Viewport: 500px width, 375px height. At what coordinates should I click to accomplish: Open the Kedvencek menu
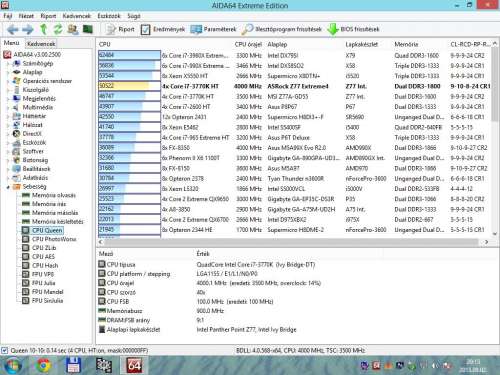pos(77,16)
